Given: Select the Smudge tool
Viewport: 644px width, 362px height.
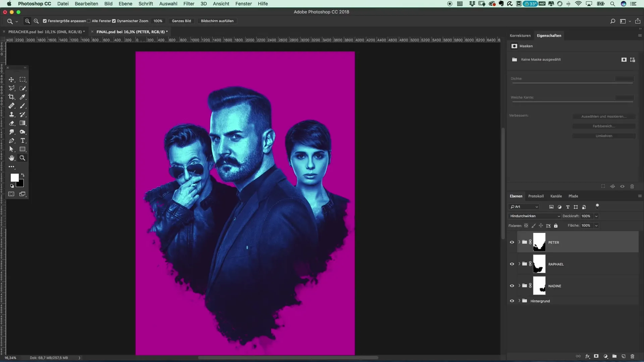Looking at the screenshot, I should [x=11, y=132].
